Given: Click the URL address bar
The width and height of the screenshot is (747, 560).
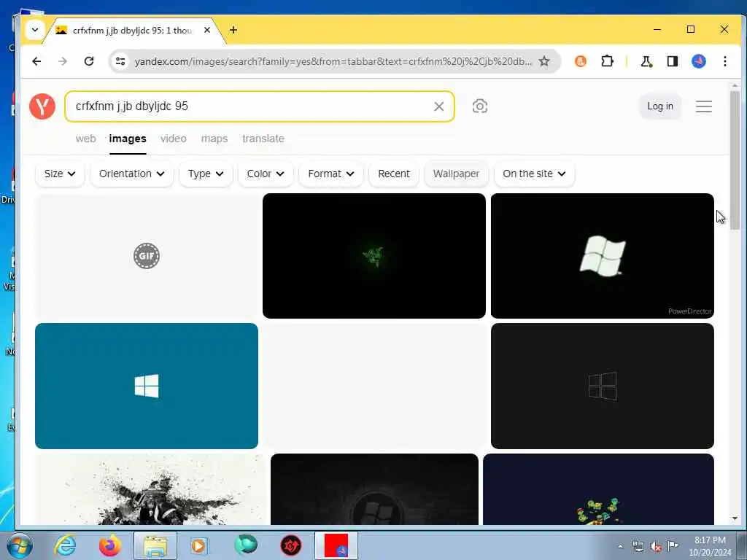Looking at the screenshot, I should [x=333, y=61].
